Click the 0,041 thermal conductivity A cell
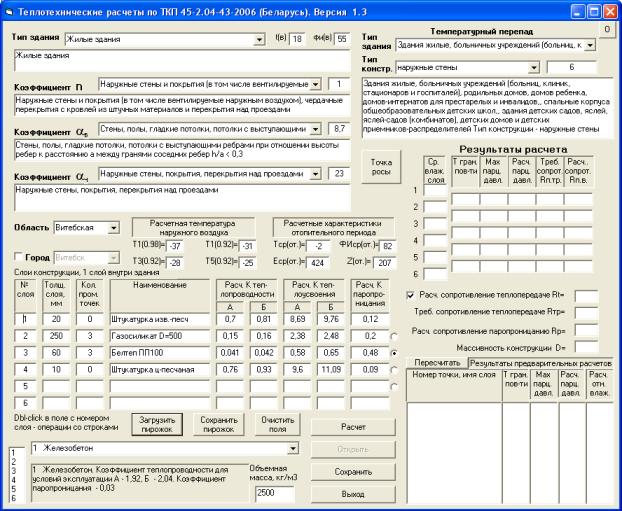 coord(230,353)
